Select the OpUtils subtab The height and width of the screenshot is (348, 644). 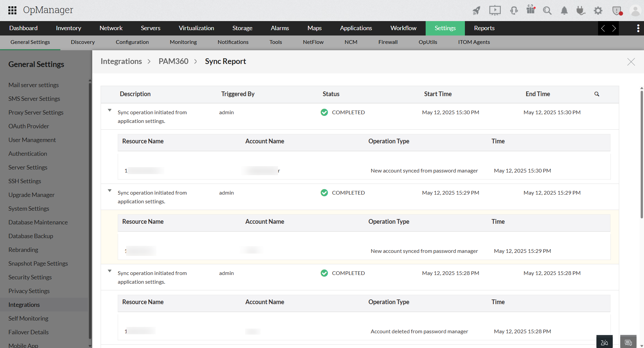428,42
